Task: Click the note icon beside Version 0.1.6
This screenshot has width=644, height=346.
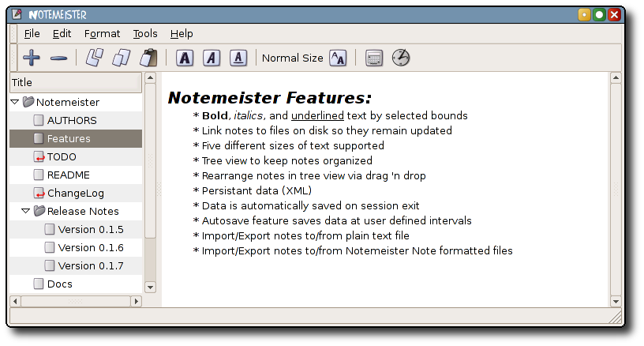Action: [x=49, y=247]
